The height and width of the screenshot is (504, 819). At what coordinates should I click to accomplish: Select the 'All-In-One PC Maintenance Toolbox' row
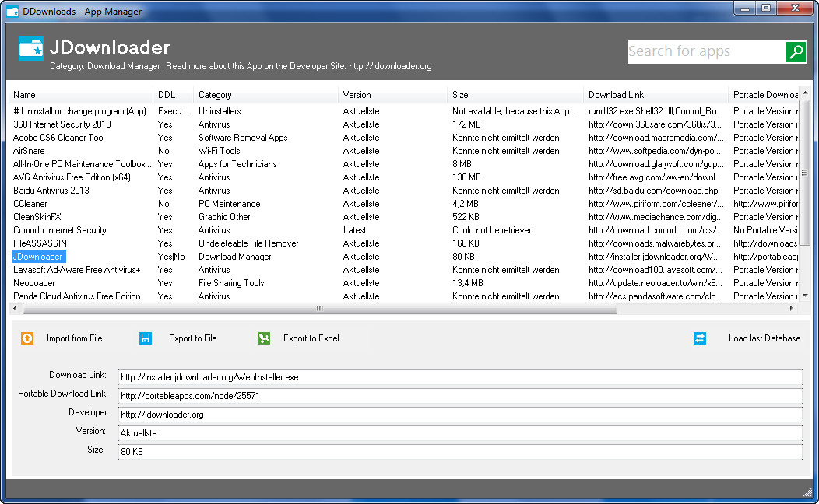click(404, 164)
